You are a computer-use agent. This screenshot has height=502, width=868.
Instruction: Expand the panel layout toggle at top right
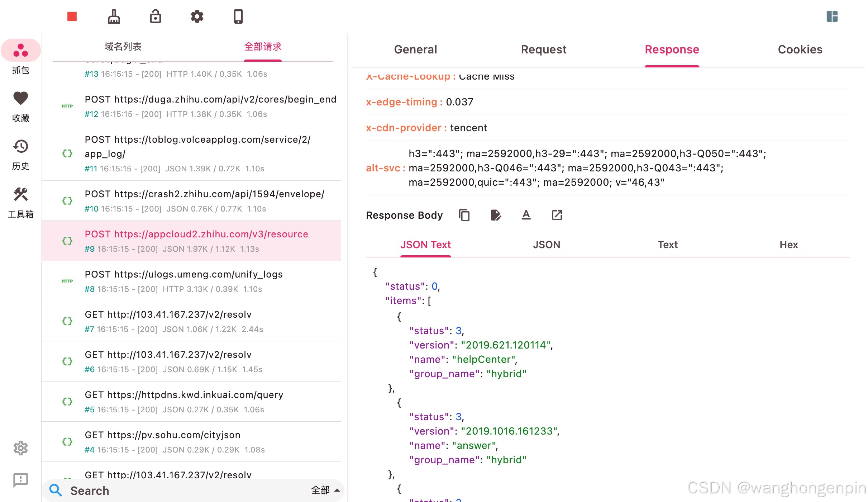click(832, 16)
